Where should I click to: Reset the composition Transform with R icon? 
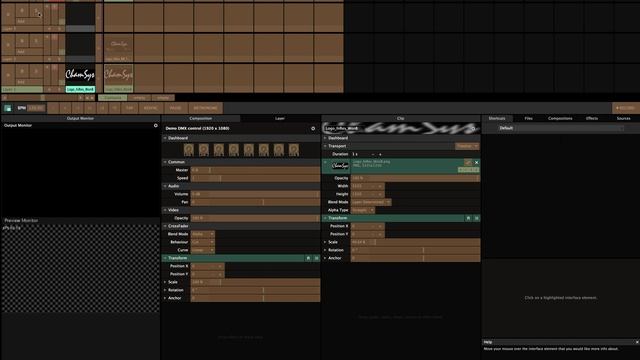(308, 258)
